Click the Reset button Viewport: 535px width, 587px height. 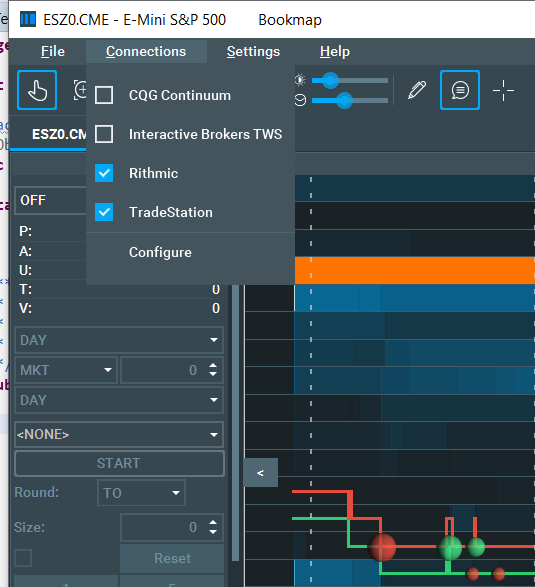point(172,558)
